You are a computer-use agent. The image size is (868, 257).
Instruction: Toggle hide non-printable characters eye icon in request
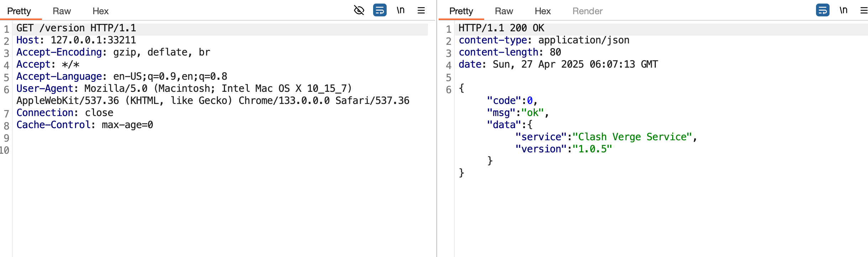pos(359,10)
